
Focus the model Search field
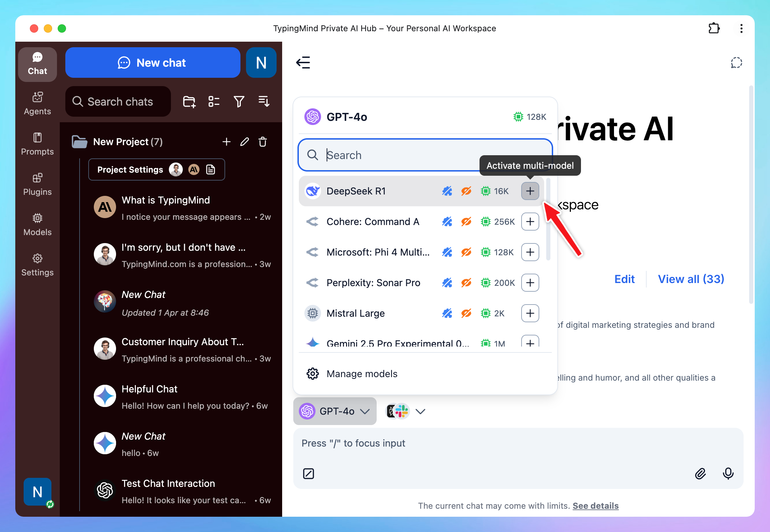425,155
